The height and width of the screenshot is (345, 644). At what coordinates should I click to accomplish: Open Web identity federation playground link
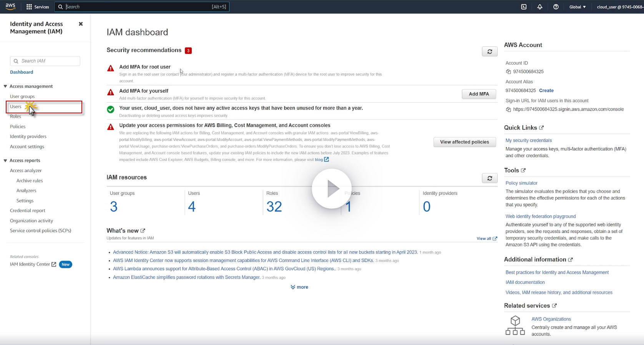coord(541,217)
